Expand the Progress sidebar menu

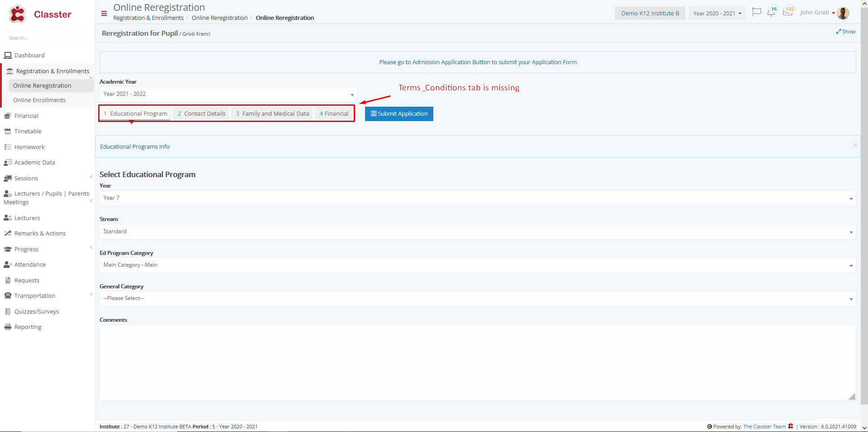pos(91,247)
